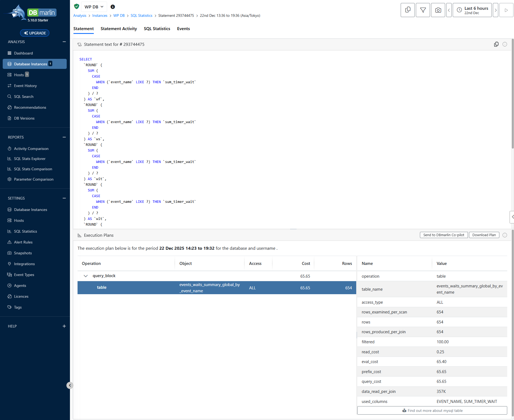Switch to the Events tab
This screenshot has height=420, width=514.
click(x=184, y=29)
